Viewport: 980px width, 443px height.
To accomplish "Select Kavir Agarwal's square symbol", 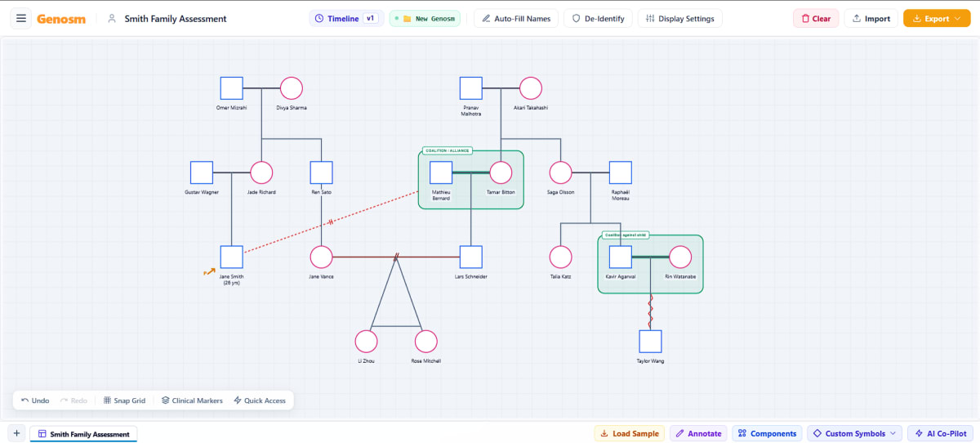I will (621, 257).
